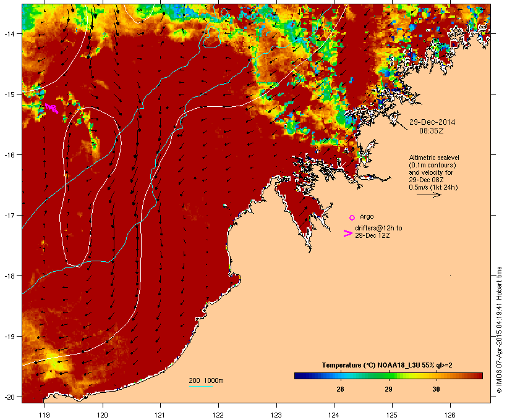507x420 pixels.
Task: Click the '-20' latitude axis label
Action: click(x=9, y=397)
